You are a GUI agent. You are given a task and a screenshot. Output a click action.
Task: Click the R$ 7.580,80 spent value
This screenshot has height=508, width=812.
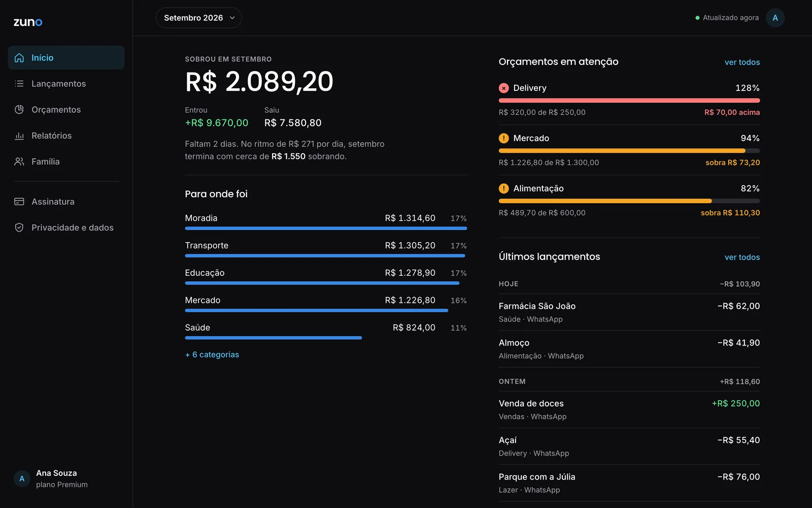(293, 123)
